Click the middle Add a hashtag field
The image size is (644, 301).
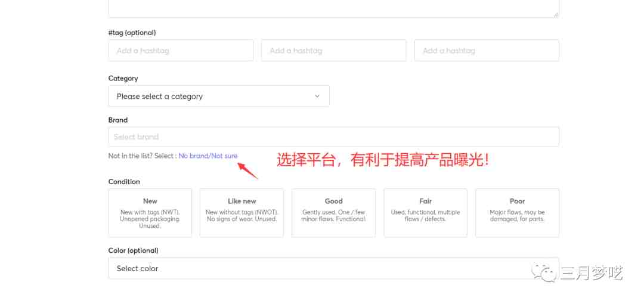[x=333, y=51]
